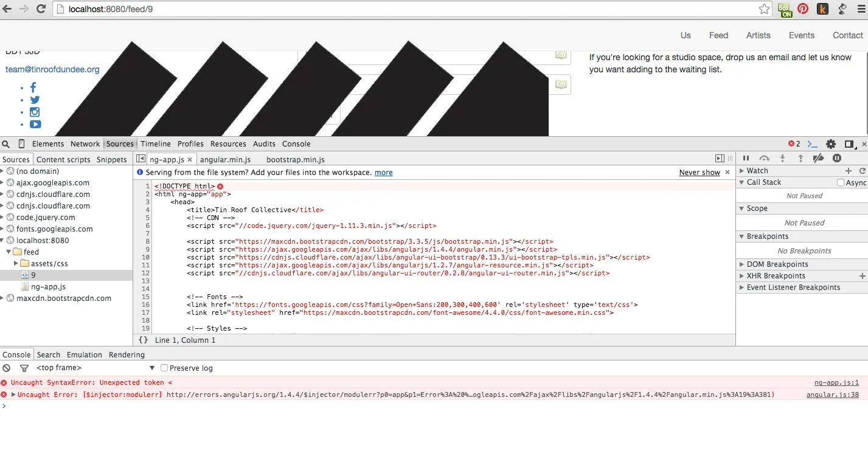Open the Audits panel

click(264, 144)
